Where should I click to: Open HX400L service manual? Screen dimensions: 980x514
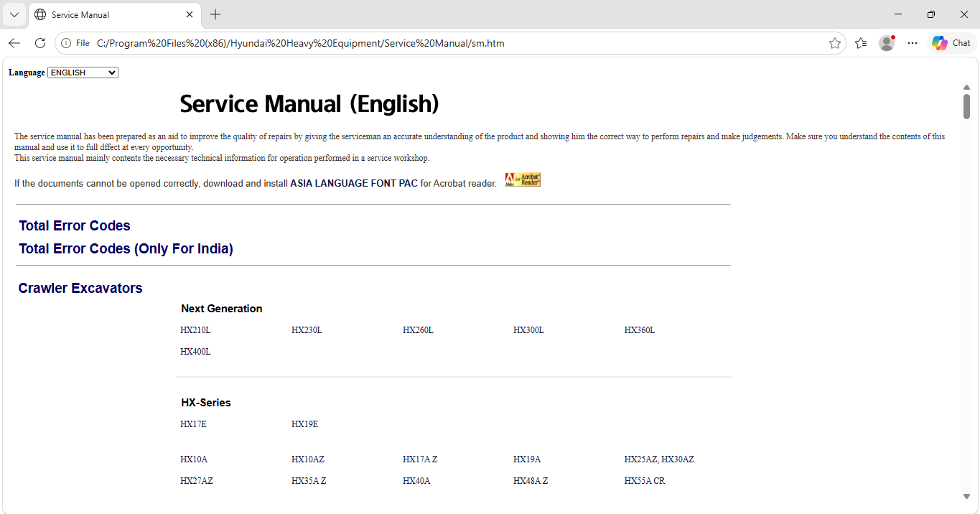coord(195,352)
